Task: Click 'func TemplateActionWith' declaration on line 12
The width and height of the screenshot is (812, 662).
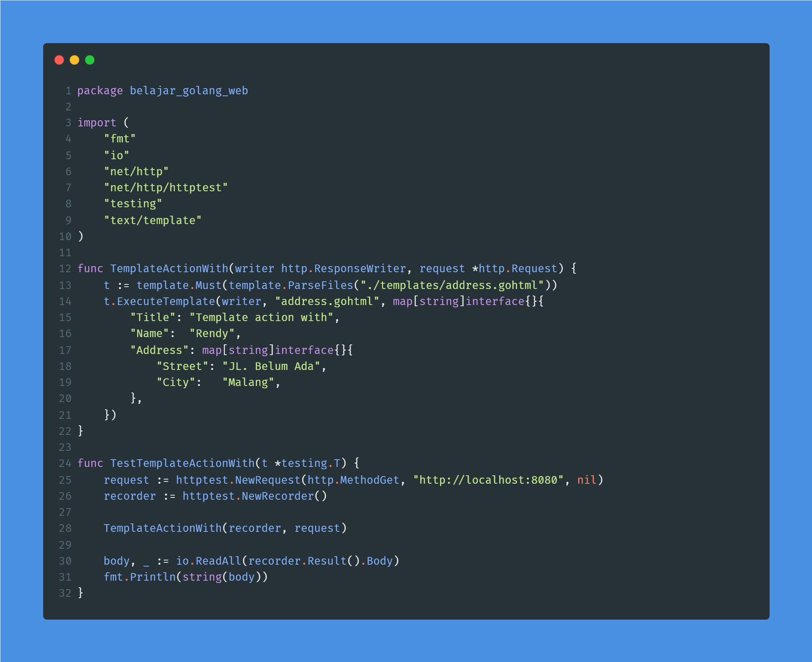Action: pyautogui.click(x=153, y=268)
